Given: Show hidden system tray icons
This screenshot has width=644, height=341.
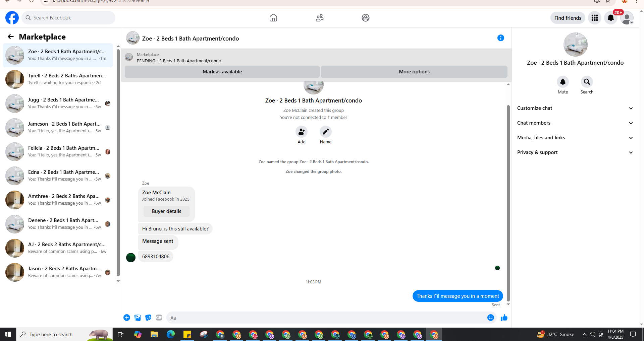Looking at the screenshot, I should click(584, 334).
